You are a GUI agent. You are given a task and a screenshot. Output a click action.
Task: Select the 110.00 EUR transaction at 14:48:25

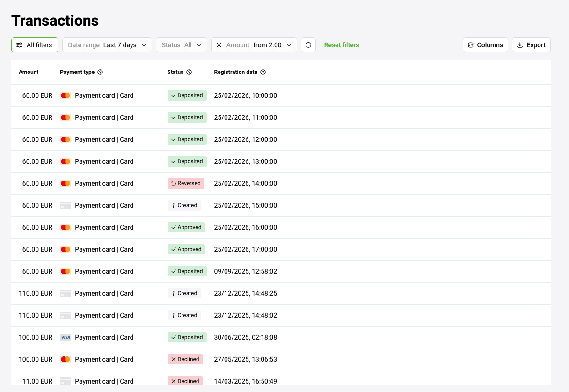(x=36, y=293)
